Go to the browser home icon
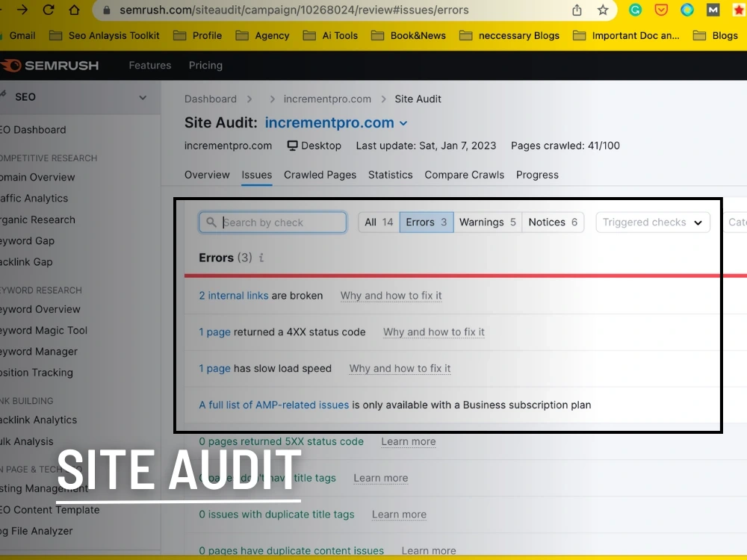Viewport: 747px width, 560px height. (74, 10)
